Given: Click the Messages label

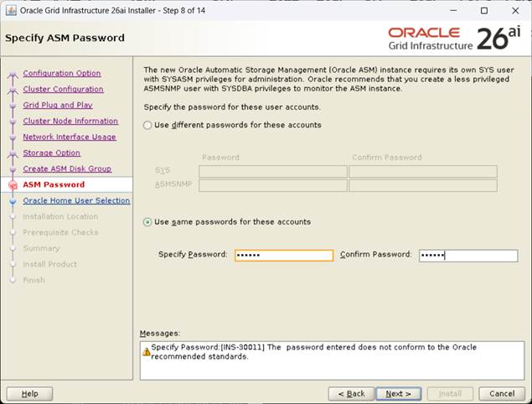Looking at the screenshot, I should (160, 334).
